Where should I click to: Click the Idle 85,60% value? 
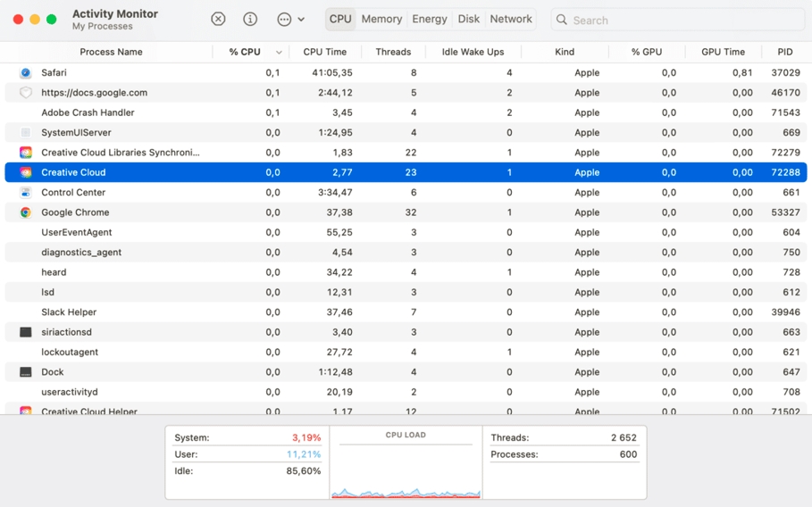tap(304, 471)
